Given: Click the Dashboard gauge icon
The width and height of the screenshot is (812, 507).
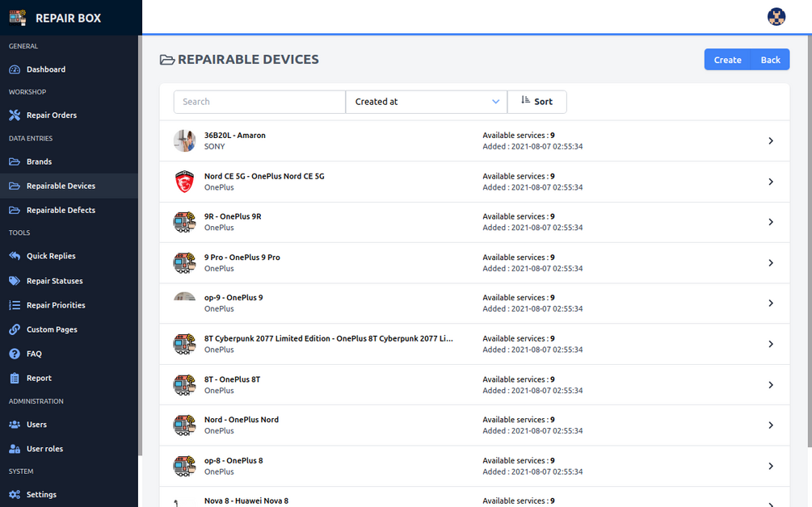Looking at the screenshot, I should 15,69.
